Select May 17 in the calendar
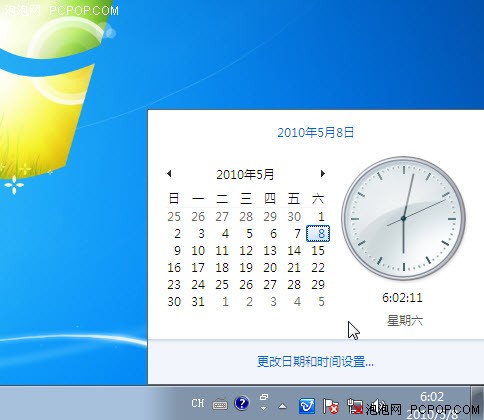484x420 pixels. (x=198, y=267)
